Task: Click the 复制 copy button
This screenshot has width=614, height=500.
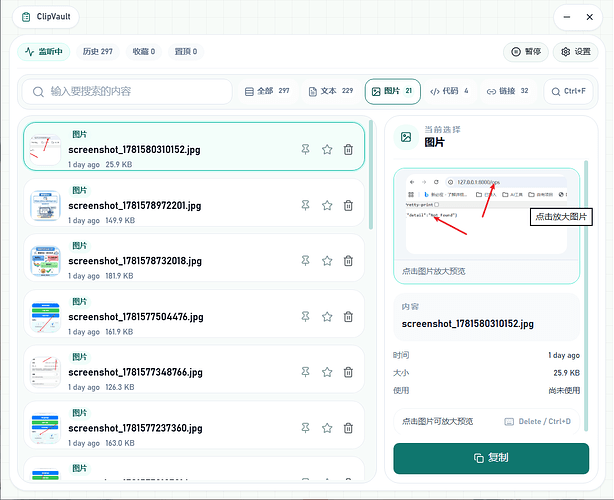Action: coord(491,458)
